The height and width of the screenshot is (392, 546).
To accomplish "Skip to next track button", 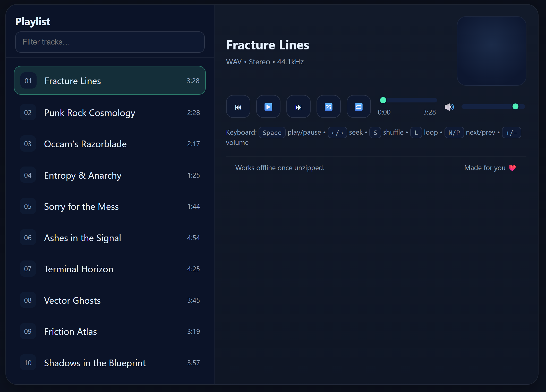I will click(298, 107).
